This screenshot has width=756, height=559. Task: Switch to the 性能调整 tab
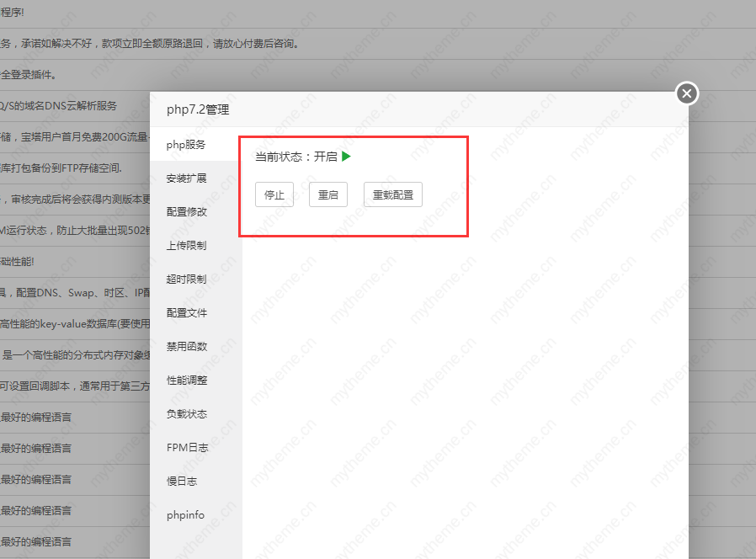[x=186, y=381]
